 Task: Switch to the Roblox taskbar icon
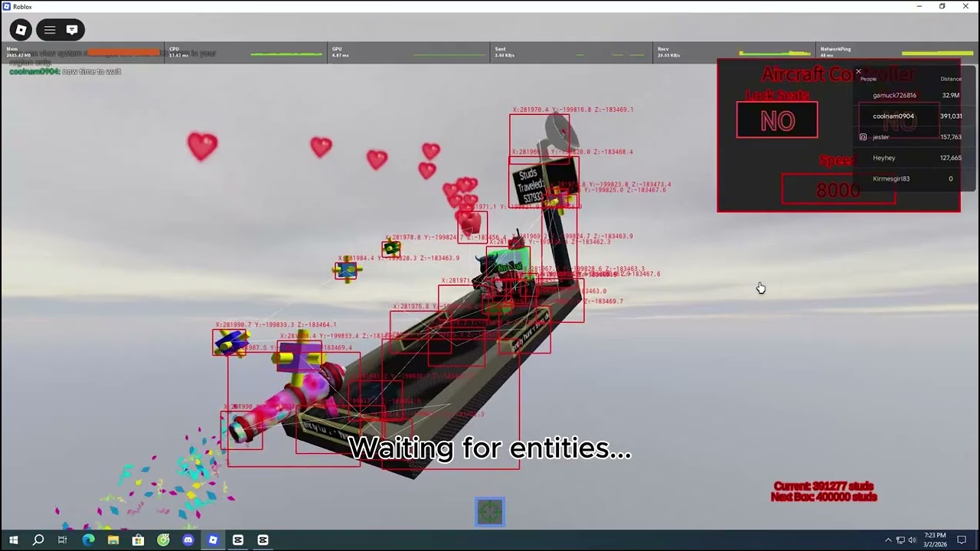pyautogui.click(x=213, y=540)
